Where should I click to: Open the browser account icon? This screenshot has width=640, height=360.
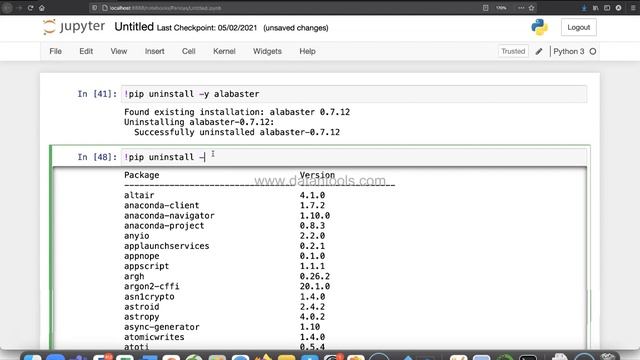click(x=618, y=8)
